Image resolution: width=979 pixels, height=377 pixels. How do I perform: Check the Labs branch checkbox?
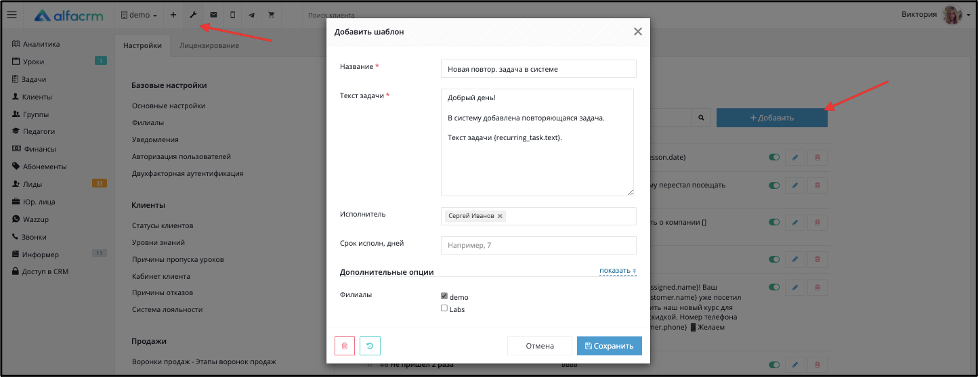coord(445,308)
